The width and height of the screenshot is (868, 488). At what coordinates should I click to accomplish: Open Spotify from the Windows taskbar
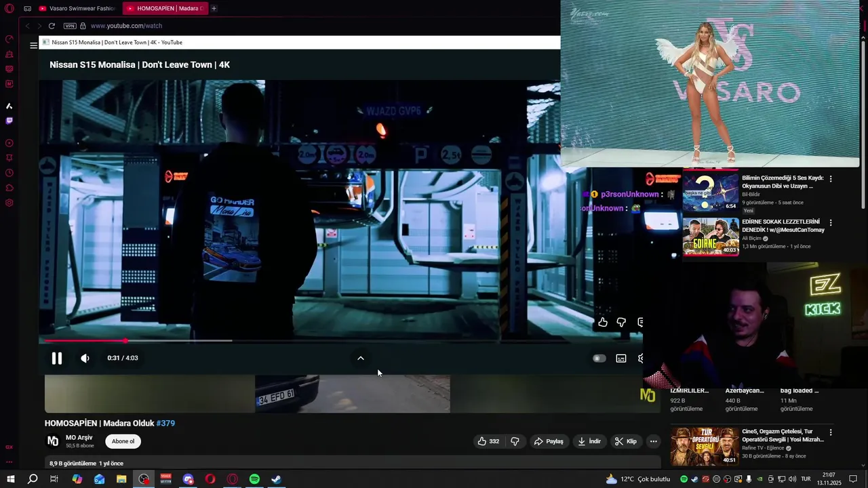pyautogui.click(x=254, y=479)
